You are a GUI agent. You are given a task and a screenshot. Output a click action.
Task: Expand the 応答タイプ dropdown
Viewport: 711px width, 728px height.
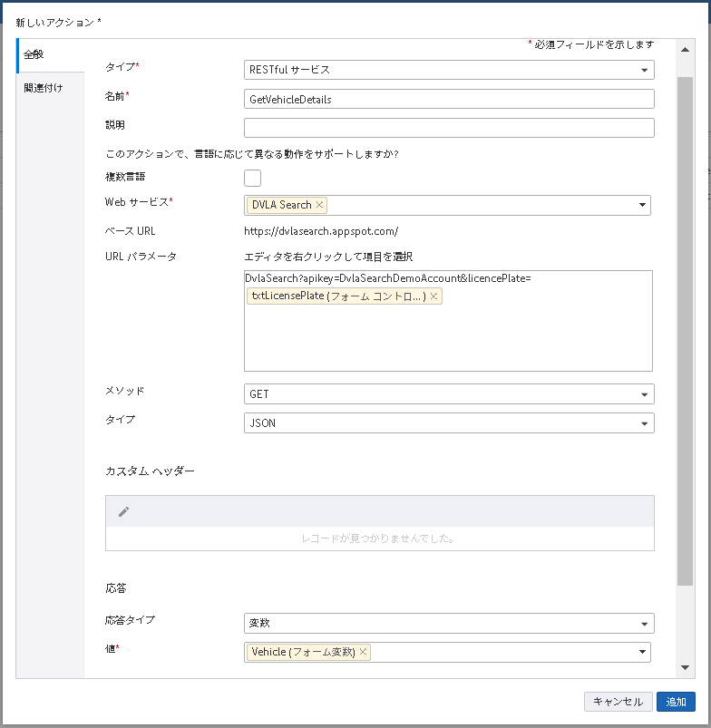click(x=644, y=624)
